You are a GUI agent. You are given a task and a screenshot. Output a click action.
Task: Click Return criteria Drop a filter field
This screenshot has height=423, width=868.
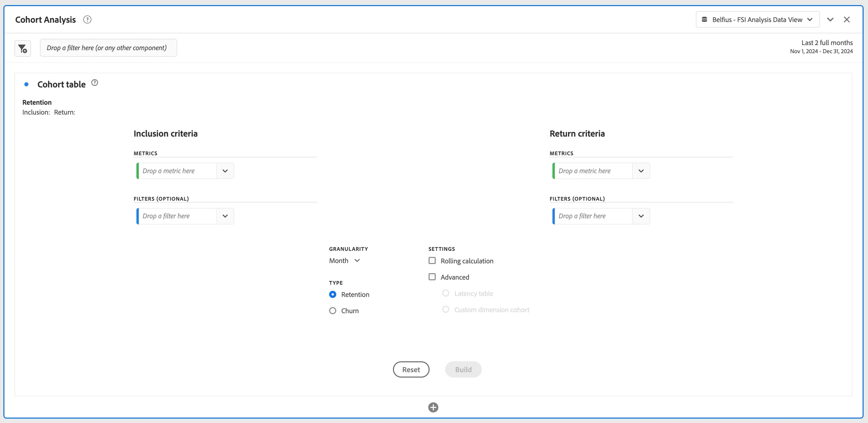pyautogui.click(x=593, y=216)
